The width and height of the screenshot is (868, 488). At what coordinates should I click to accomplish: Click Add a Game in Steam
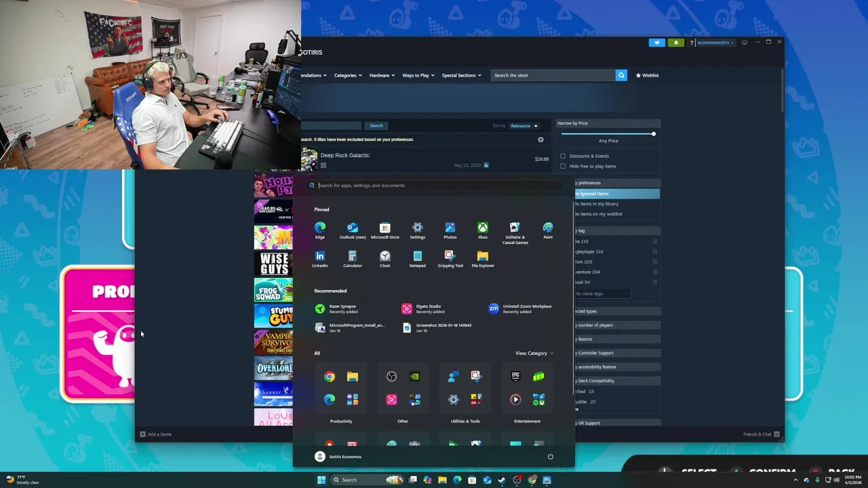(x=155, y=434)
